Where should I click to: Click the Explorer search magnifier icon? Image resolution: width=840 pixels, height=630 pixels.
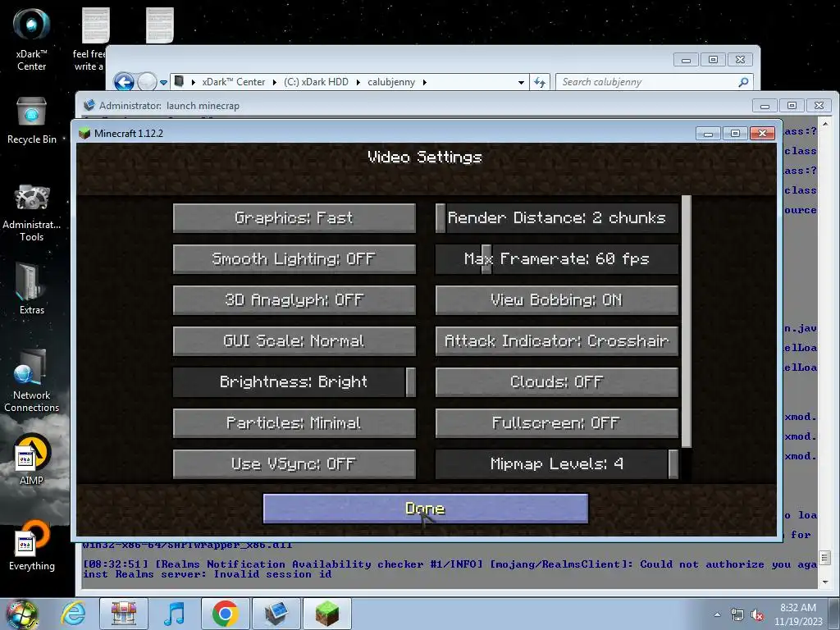coord(743,82)
